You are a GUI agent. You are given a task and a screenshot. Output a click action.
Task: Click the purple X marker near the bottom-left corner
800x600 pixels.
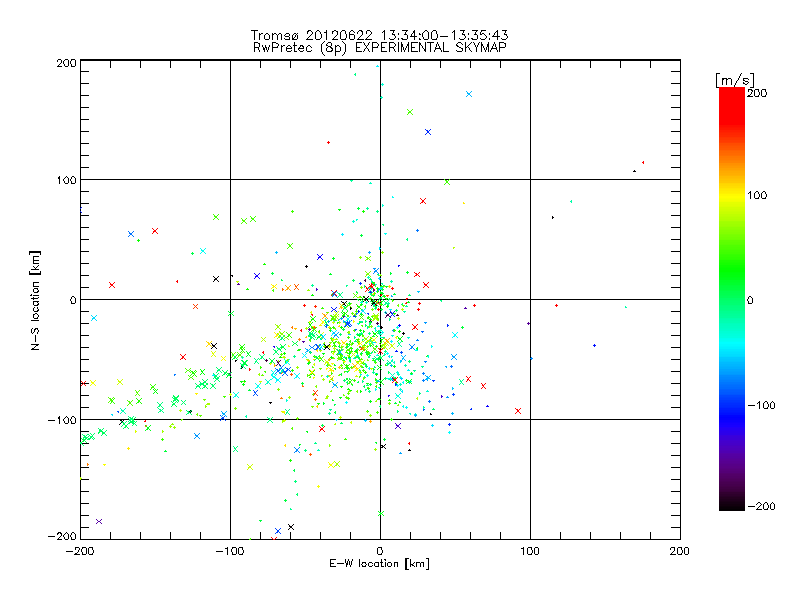point(99,521)
